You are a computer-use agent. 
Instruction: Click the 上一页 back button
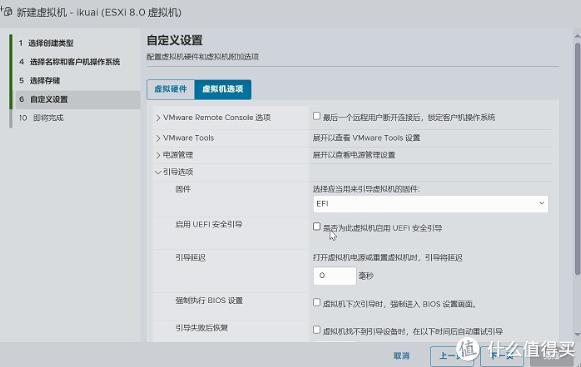pos(451,356)
